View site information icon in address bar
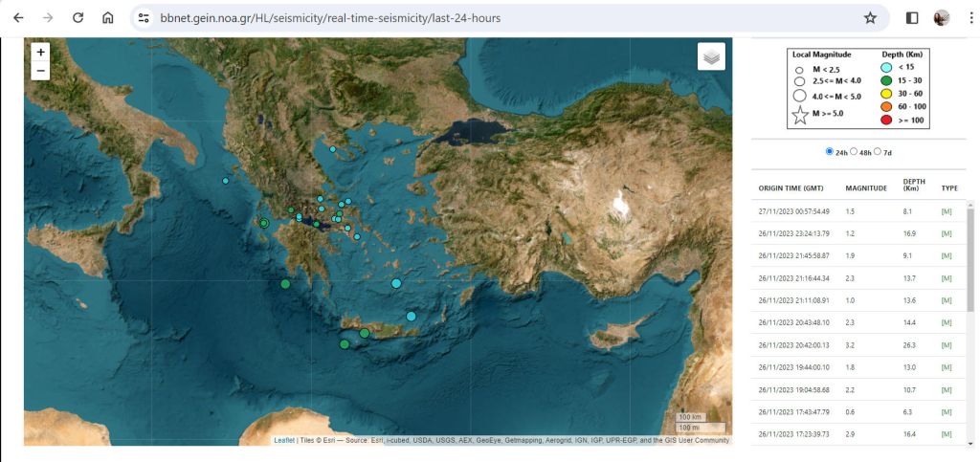980x462 pixels. 144,18
